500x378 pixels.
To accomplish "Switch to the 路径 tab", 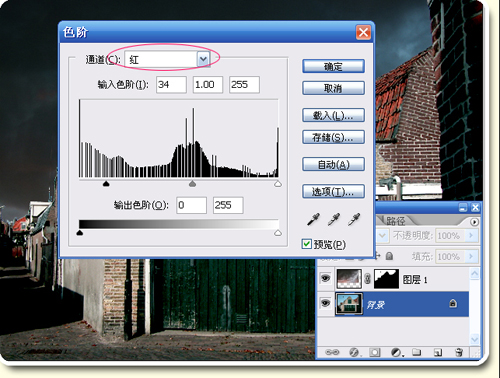I will pos(396,221).
